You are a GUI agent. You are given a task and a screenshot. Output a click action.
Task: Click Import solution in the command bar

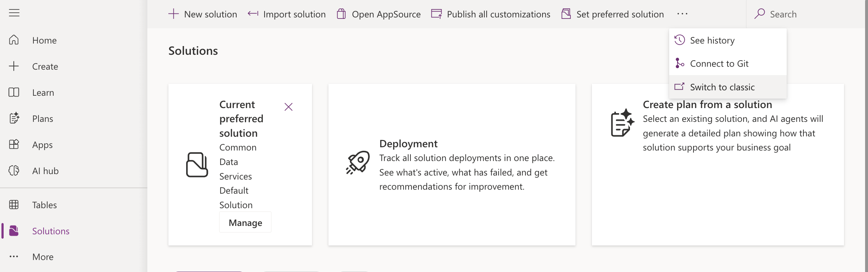[x=294, y=14]
